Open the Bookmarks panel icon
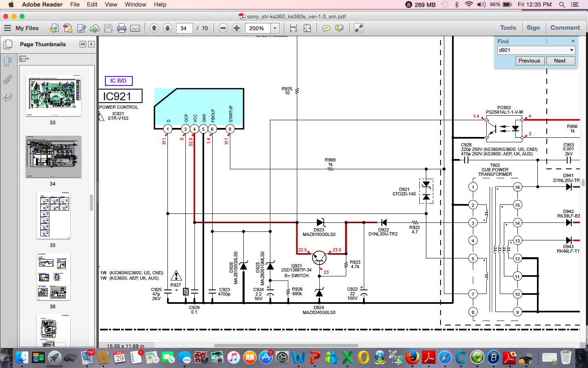Viewport: 588px width, 368px height. (x=7, y=62)
